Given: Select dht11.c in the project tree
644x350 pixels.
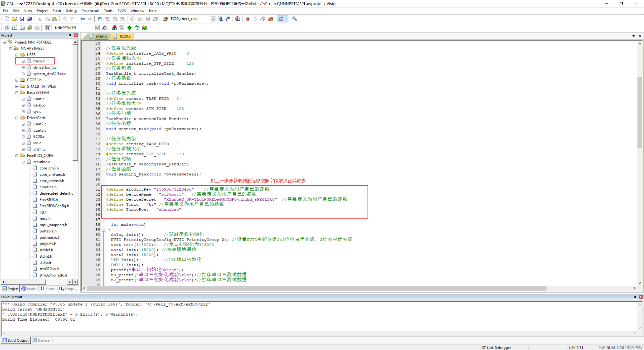Looking at the screenshot, I should tap(39, 149).
